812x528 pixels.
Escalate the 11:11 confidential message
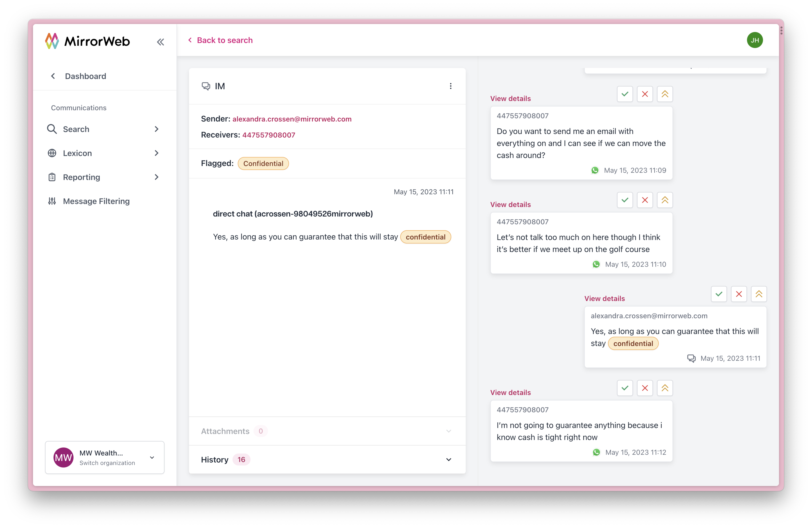[x=758, y=294]
